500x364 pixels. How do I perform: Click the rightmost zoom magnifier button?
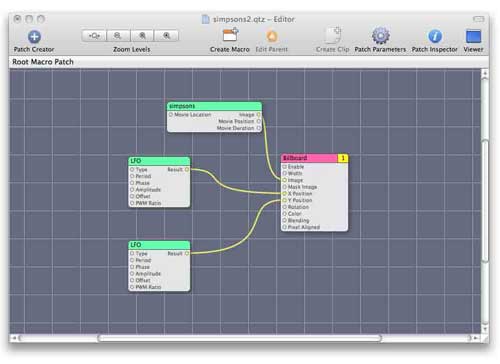[166, 35]
